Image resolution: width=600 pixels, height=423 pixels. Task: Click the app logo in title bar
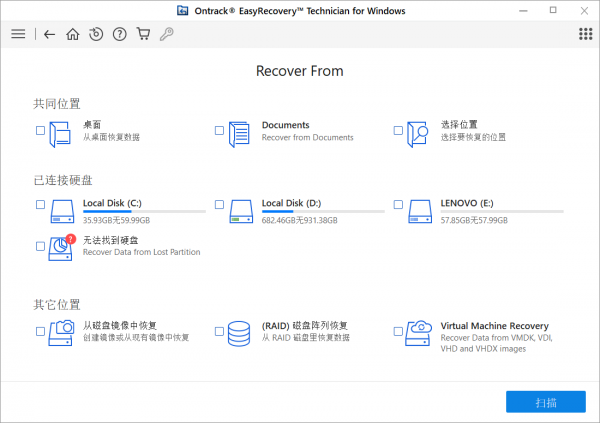(x=183, y=10)
